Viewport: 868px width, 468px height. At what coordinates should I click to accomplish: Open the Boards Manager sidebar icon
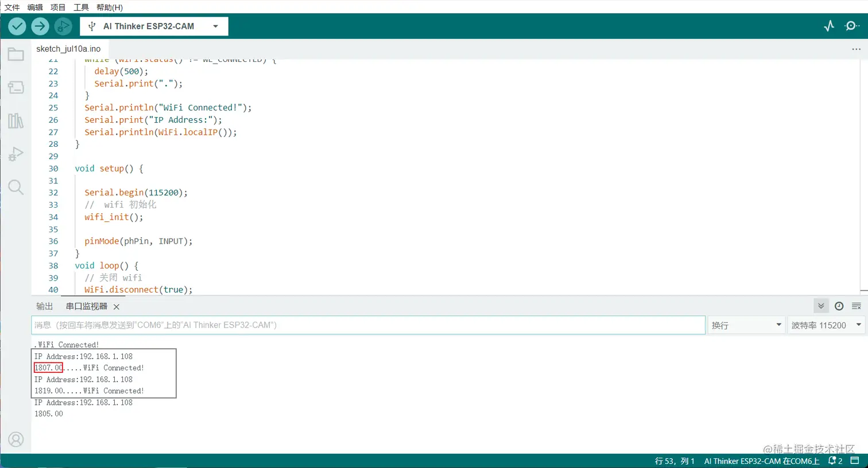tap(16, 87)
